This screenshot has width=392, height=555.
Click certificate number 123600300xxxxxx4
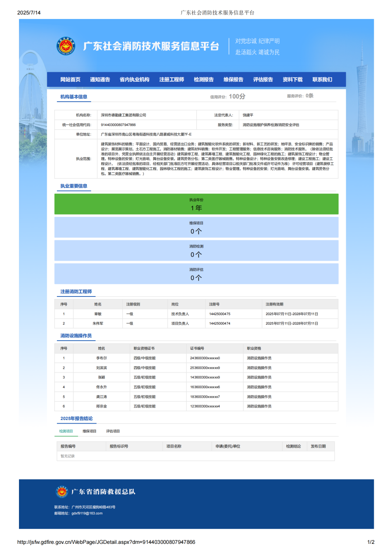click(205, 406)
